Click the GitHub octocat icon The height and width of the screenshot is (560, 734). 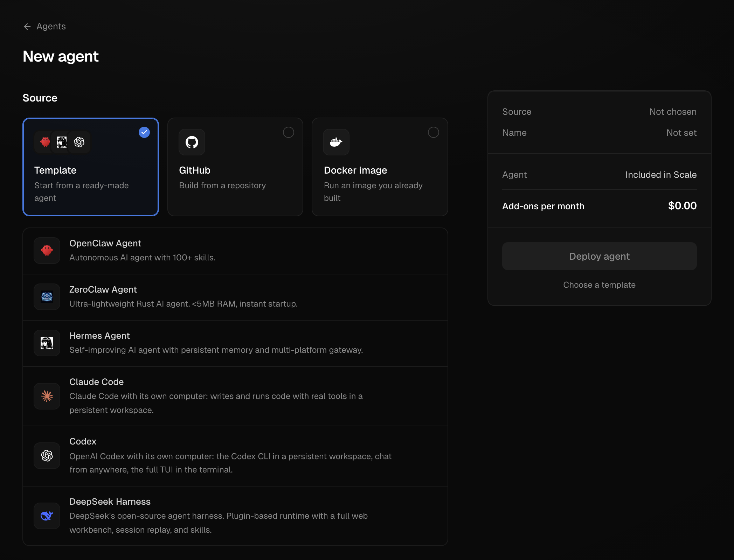[x=192, y=142]
